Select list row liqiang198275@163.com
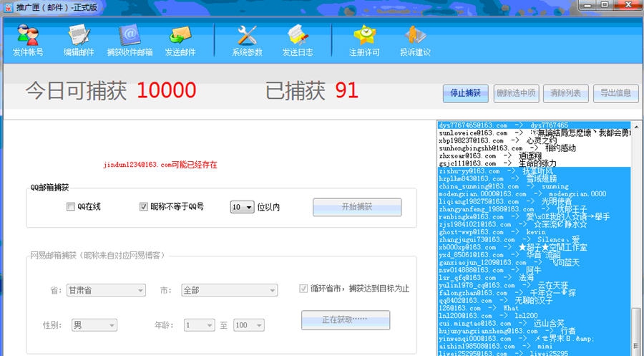644x356 pixels. point(534,201)
